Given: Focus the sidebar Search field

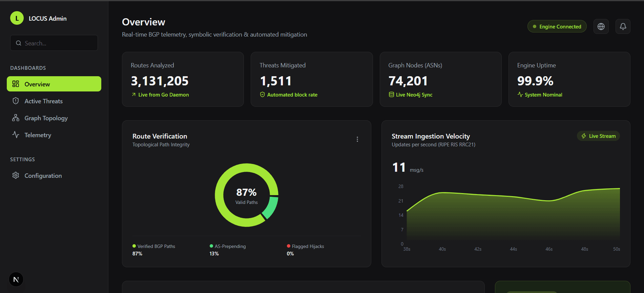Looking at the screenshot, I should [54, 43].
